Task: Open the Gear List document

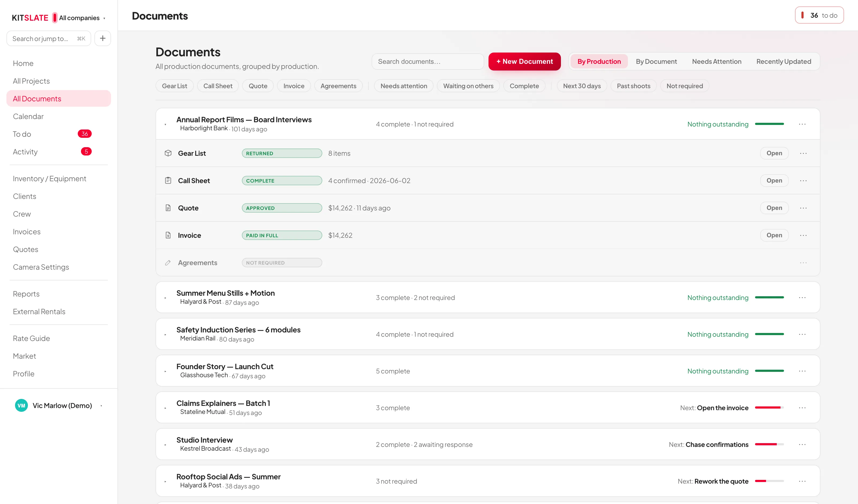Action: (774, 153)
